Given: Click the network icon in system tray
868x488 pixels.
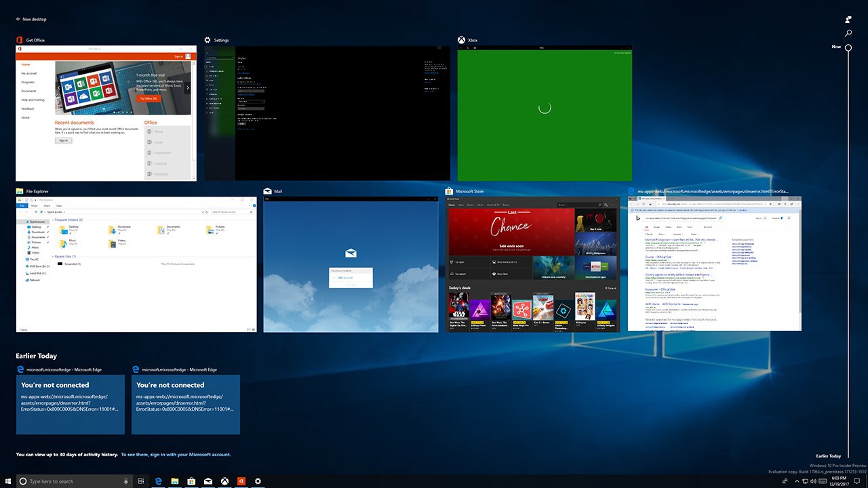Looking at the screenshot, I should pos(804,481).
